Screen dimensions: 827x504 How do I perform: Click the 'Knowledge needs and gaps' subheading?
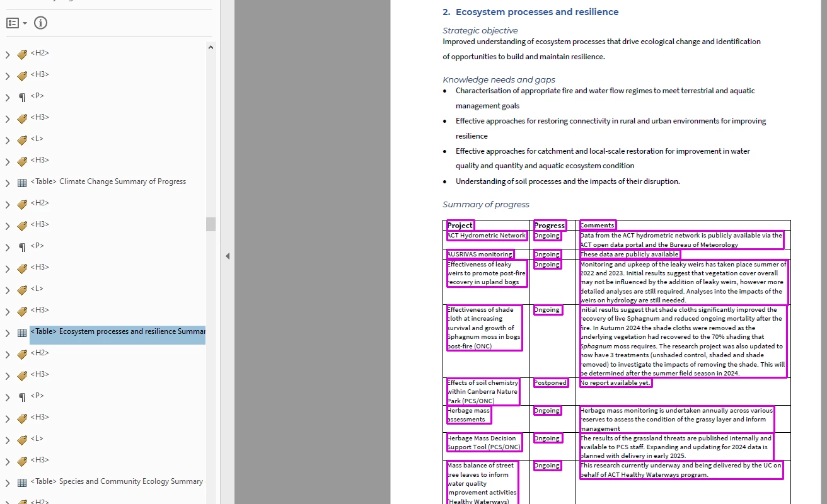(x=499, y=79)
